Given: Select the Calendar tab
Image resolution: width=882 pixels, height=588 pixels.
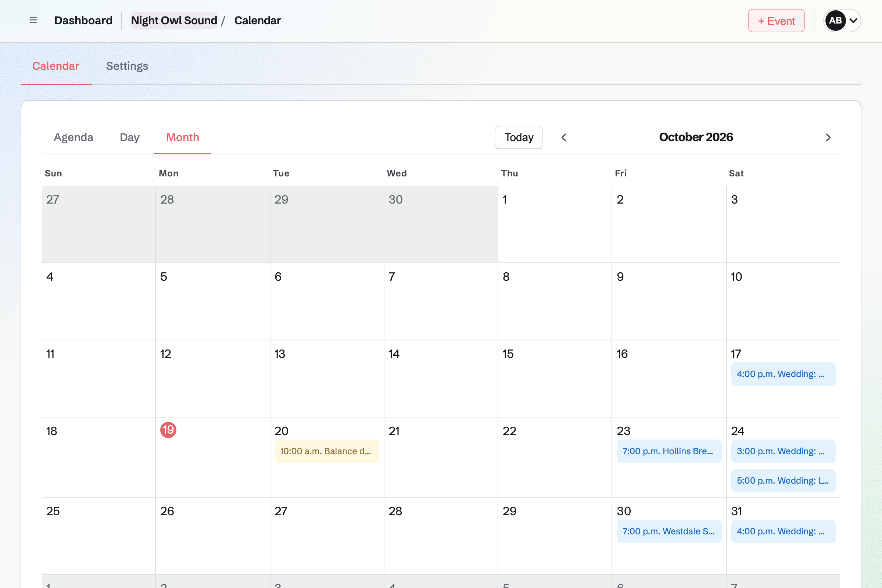Looking at the screenshot, I should (x=56, y=66).
